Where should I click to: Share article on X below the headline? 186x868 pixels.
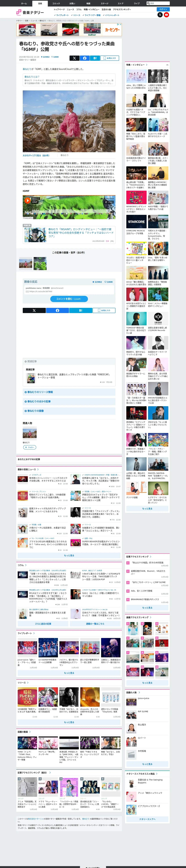point(74,58)
